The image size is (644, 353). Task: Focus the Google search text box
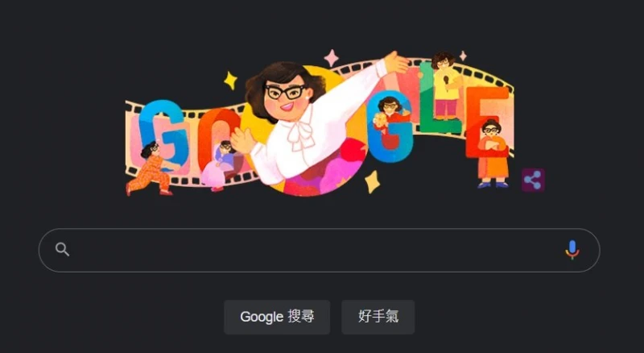[x=319, y=250]
